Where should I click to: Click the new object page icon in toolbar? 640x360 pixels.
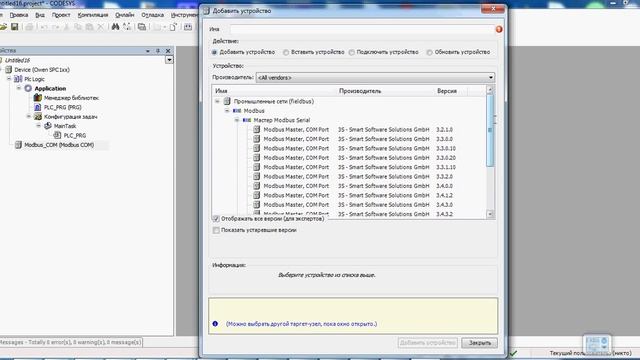[x=173, y=27]
